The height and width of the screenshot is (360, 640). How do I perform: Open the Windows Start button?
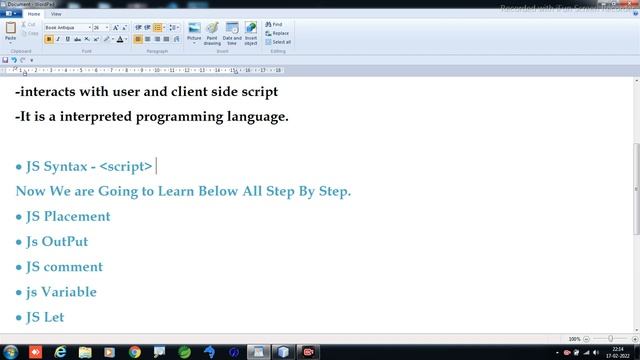pos(10,352)
